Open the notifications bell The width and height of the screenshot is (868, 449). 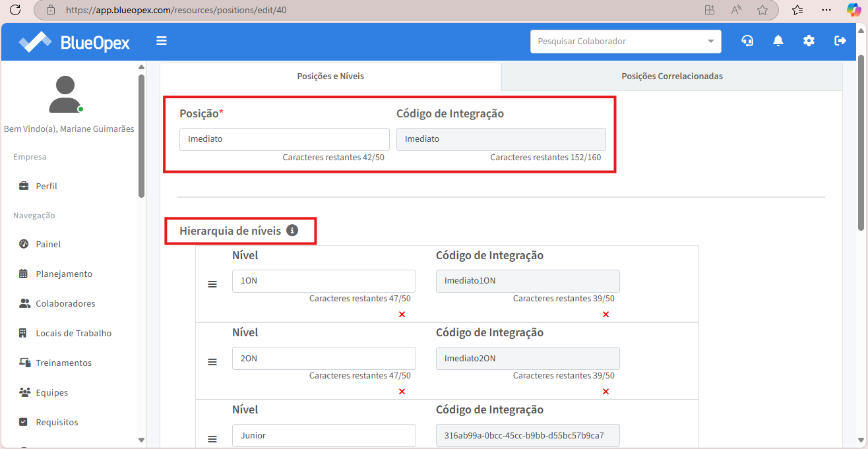(x=778, y=41)
